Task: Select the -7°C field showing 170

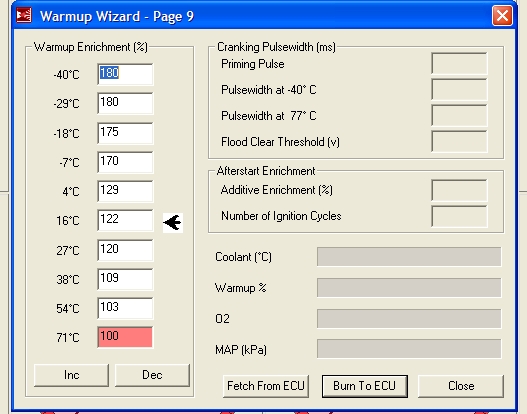Action: coord(125,162)
